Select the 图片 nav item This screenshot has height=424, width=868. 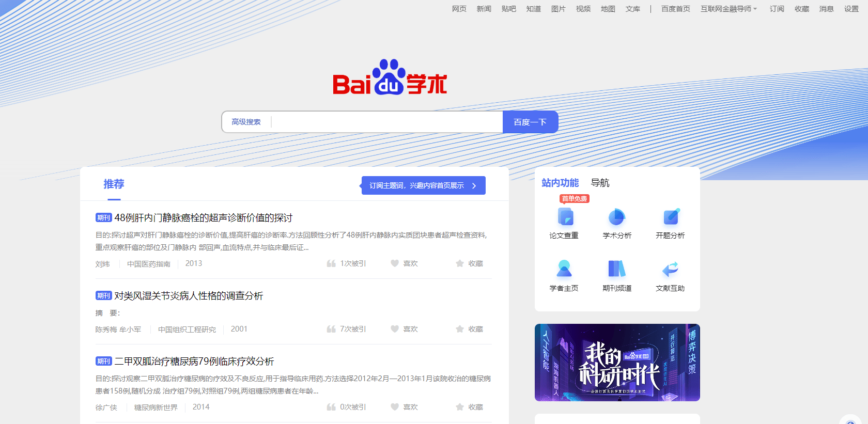559,9
